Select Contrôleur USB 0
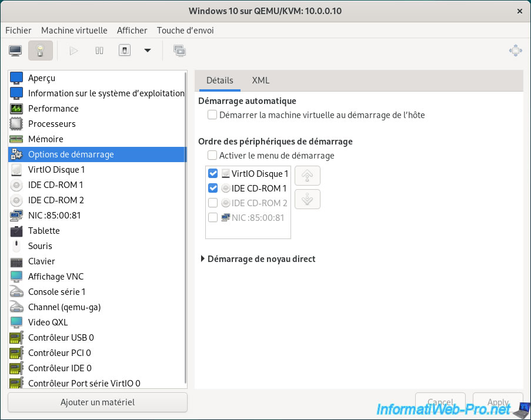Image resolution: width=531 pixels, height=420 pixels. pyautogui.click(x=98, y=338)
